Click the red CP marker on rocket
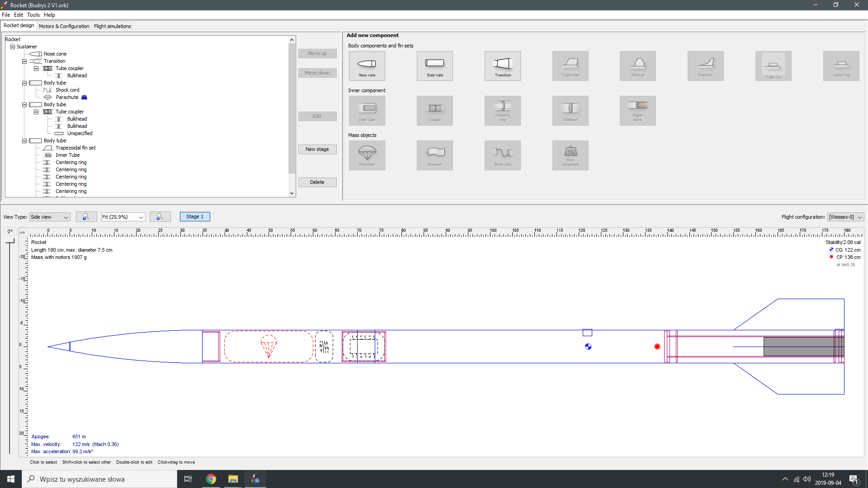The image size is (868, 488). [657, 347]
